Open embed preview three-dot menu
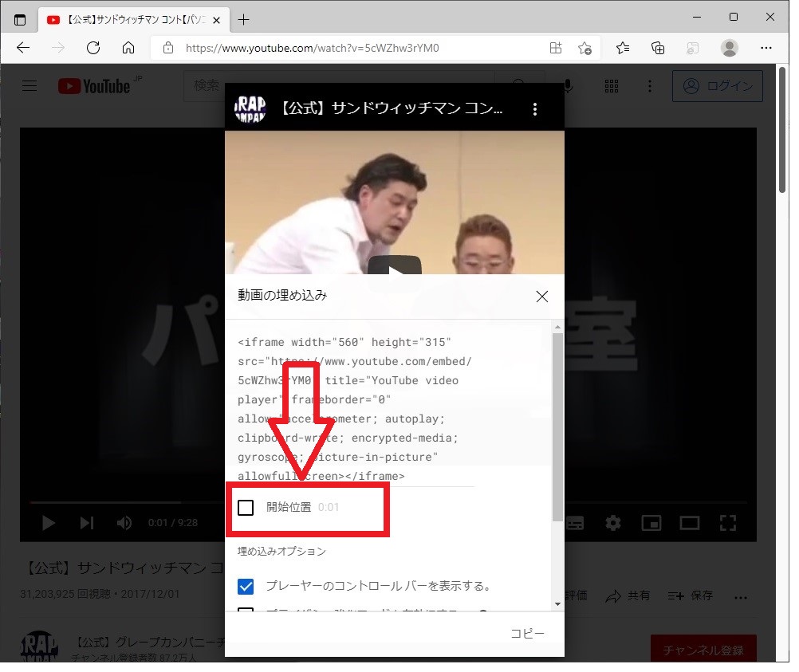799x672 pixels. coord(534,109)
